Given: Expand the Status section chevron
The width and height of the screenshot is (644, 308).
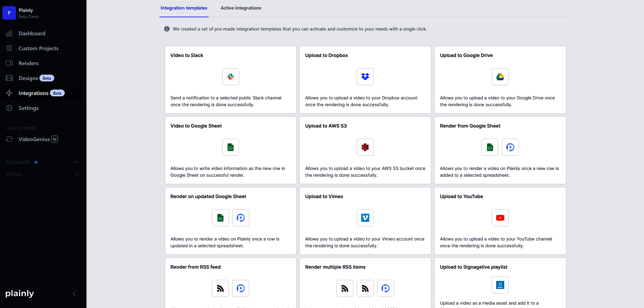Looking at the screenshot, I should point(77,174).
